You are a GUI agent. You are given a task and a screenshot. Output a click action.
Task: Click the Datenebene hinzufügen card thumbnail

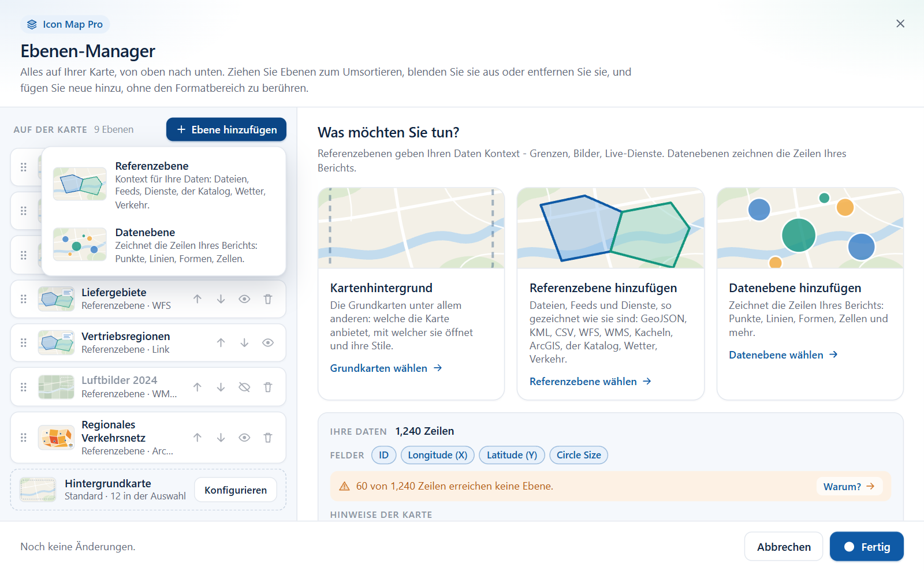tap(810, 227)
